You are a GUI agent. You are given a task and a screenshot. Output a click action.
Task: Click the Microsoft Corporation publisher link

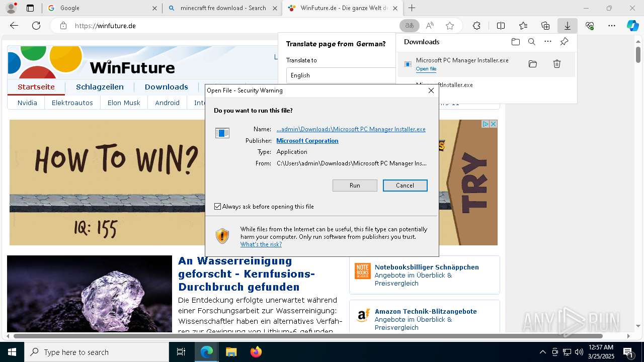307,141
